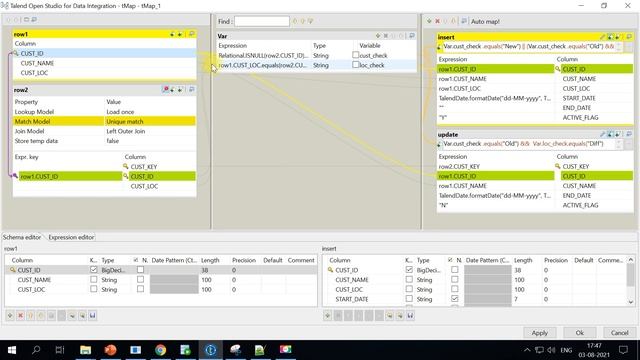Open File Explorer from the taskbar
This screenshot has height=360, width=640.
coord(85,350)
